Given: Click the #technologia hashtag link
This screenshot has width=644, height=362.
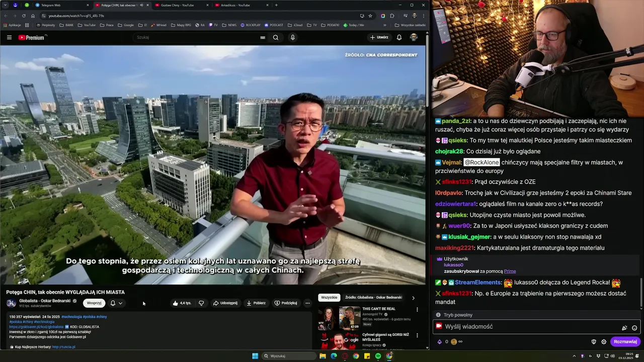Looking at the screenshot, I should [71, 317].
